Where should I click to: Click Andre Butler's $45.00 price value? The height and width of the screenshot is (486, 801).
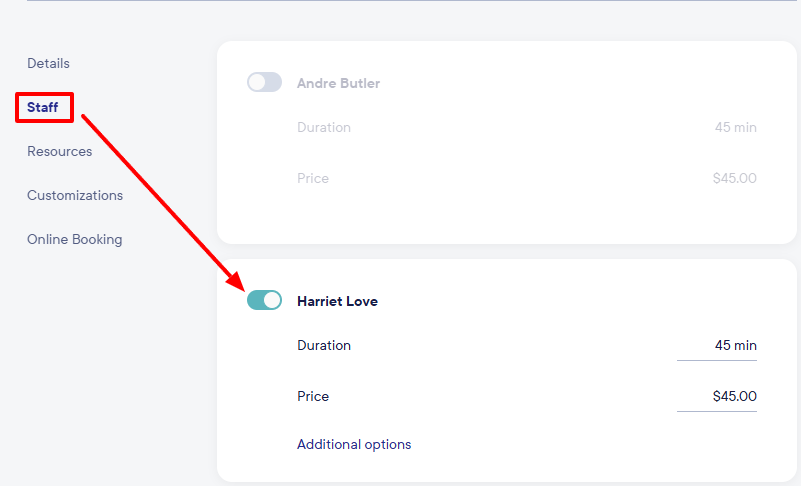(733, 178)
